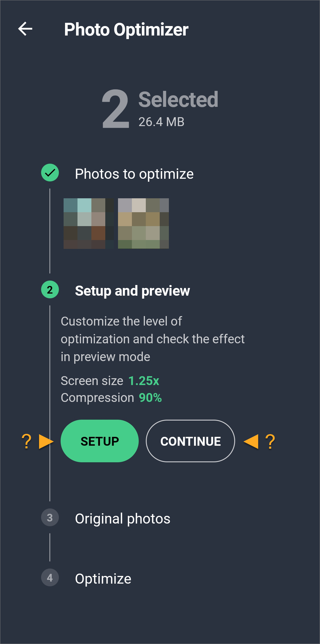
Task: Go back using the arrow icon
Action: point(25,29)
